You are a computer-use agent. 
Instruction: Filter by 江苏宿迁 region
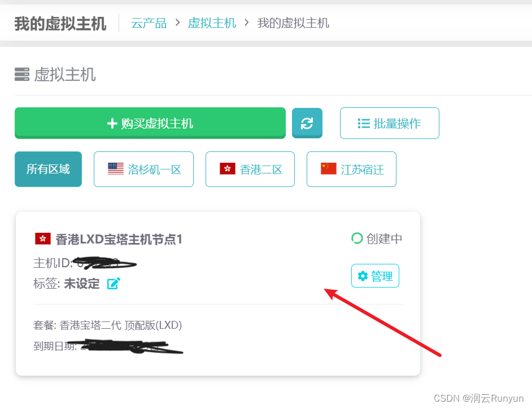point(351,169)
